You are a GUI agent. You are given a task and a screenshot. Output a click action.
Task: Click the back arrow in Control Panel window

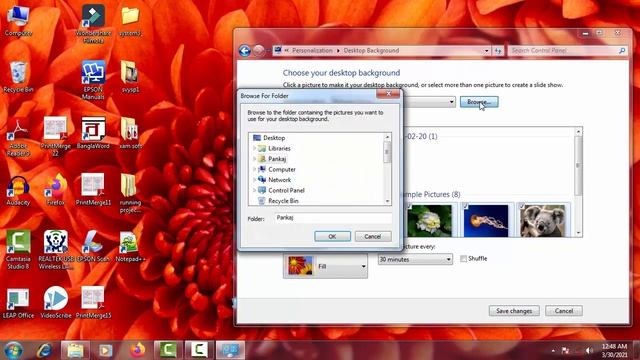pyautogui.click(x=244, y=51)
